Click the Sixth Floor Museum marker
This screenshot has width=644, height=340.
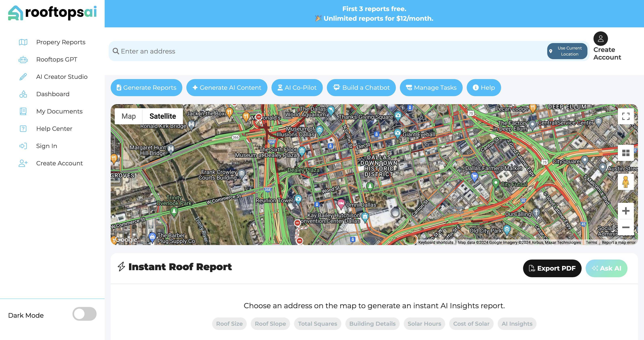302,151
